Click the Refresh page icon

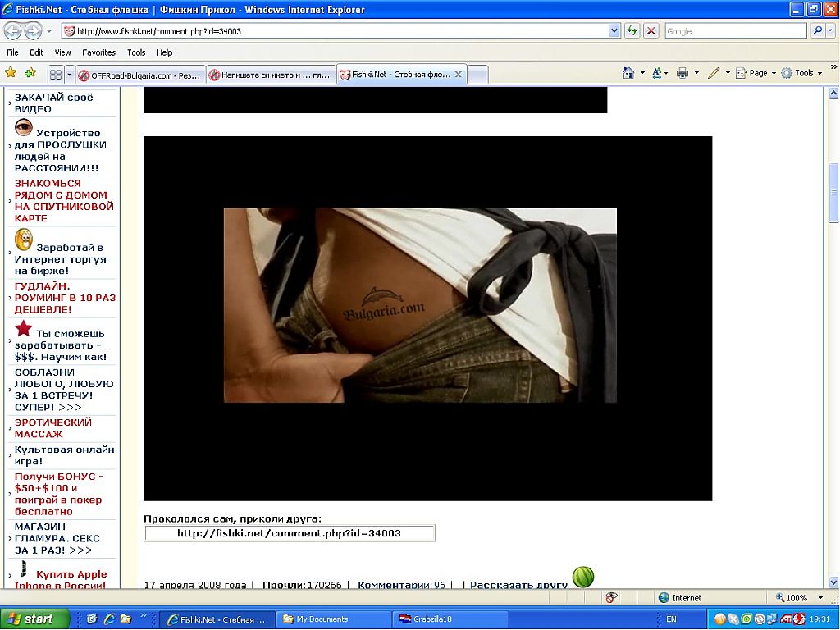coord(632,31)
